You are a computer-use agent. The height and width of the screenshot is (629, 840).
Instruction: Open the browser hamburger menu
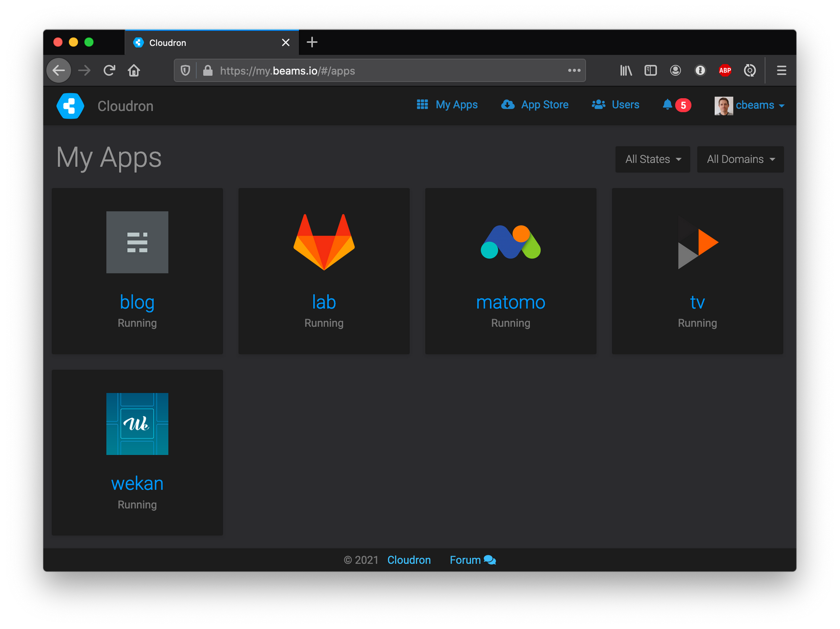coord(781,70)
